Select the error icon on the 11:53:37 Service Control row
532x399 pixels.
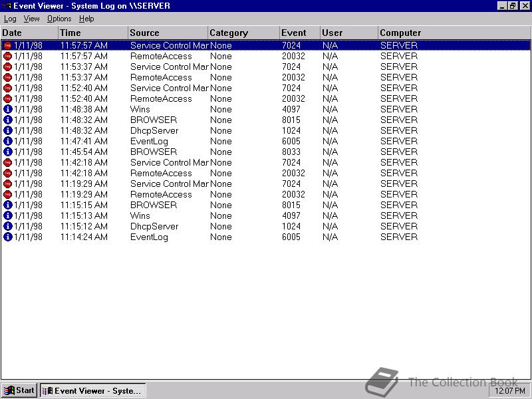tap(7, 67)
